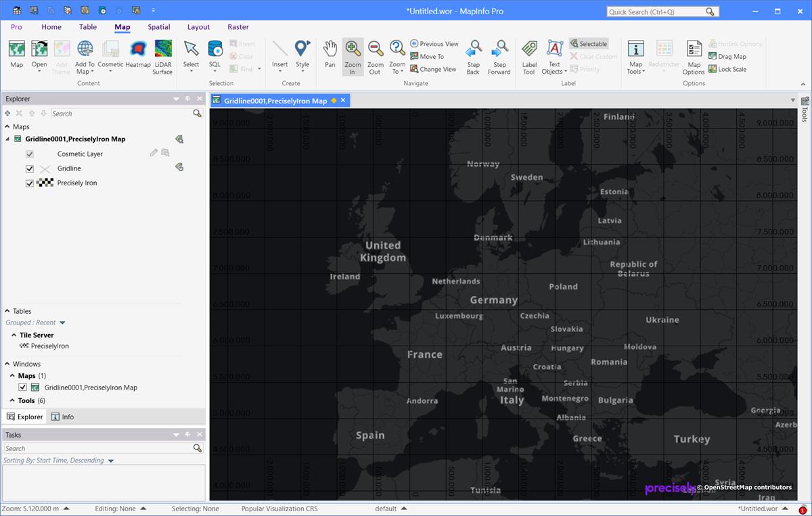Collapse the Gridline0001,PreciselyIron Map tree node
Viewport: 812px width, 516px height.
point(6,139)
